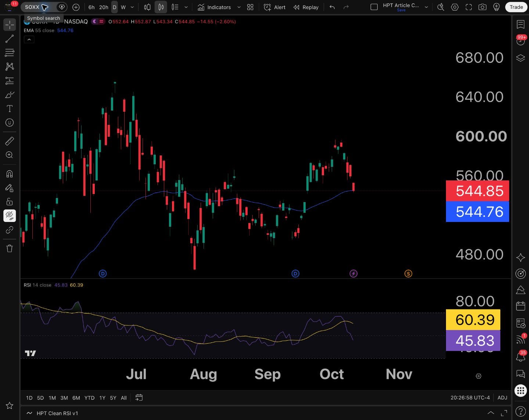529x420 pixels.
Task: Remove drawings with the trash icon
Action: tap(10, 248)
